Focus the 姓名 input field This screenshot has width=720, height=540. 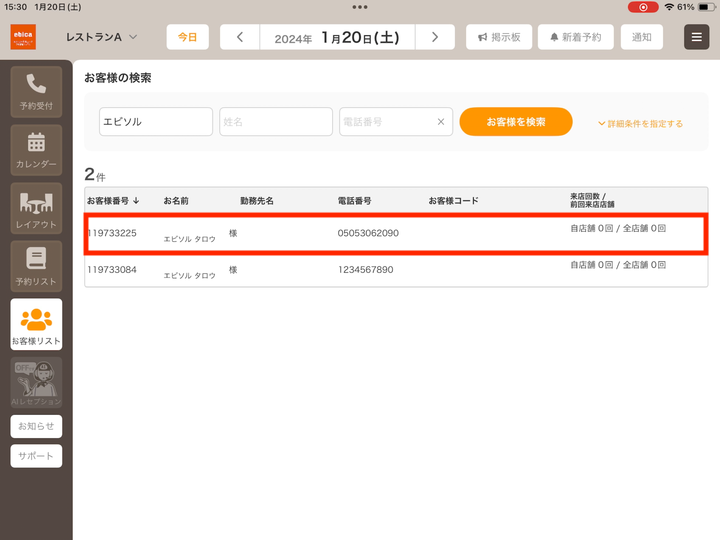click(276, 122)
